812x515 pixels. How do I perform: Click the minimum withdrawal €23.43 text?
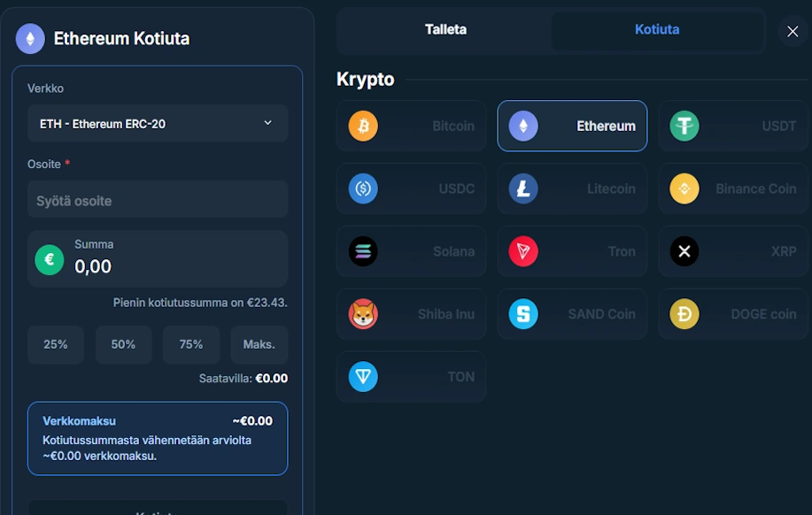[x=200, y=303]
